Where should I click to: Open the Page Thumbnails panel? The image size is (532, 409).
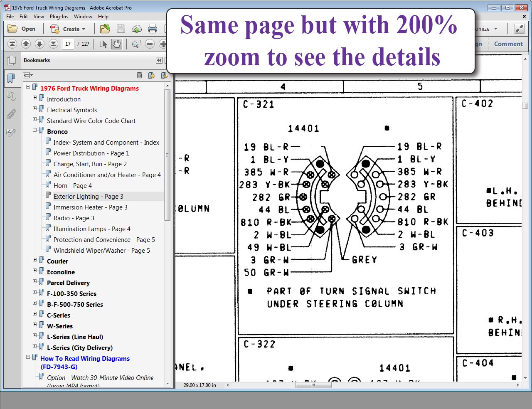click(x=12, y=61)
